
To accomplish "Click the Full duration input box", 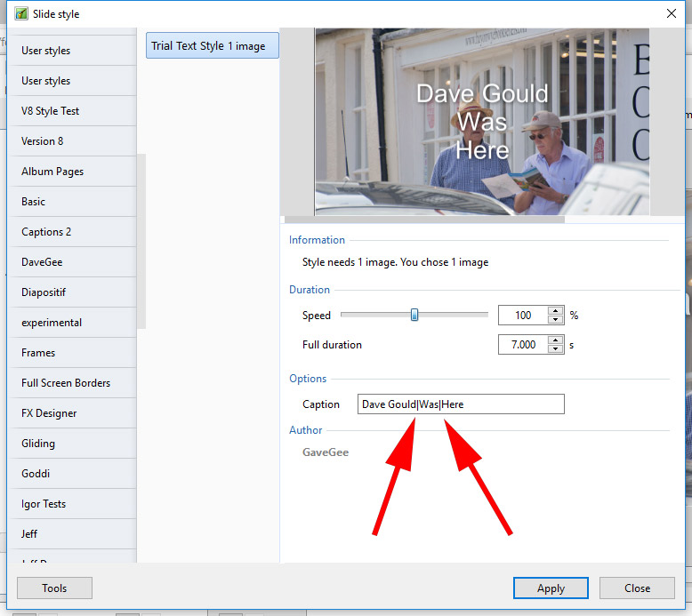I will [x=522, y=345].
